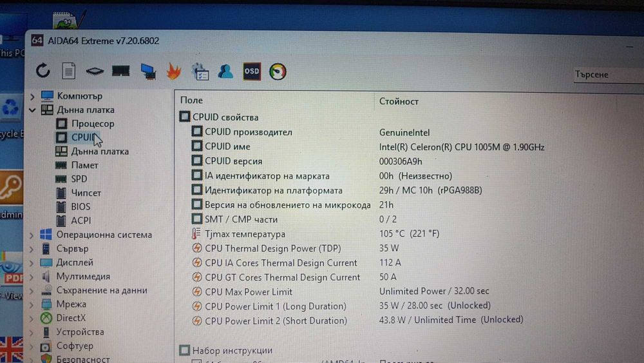The image size is (644, 363).
Task: Select the CPUID производител row
Action: point(249,132)
